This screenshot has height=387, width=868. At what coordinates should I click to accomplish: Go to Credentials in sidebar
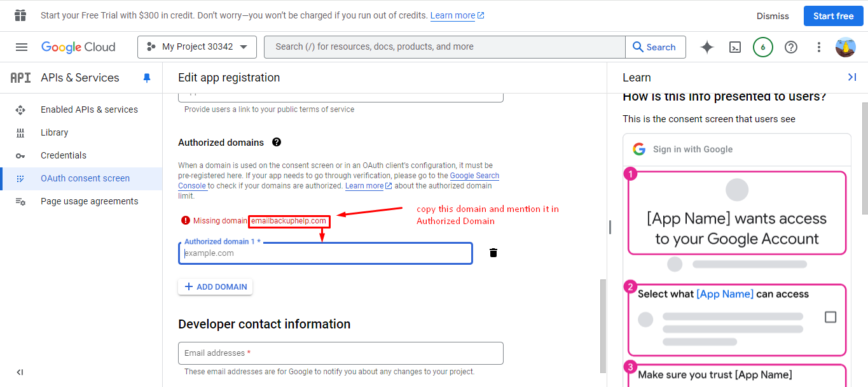tap(64, 155)
